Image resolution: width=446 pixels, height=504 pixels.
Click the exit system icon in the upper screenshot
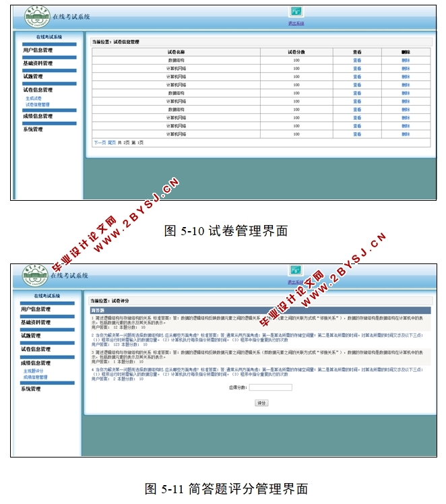tap(296, 12)
